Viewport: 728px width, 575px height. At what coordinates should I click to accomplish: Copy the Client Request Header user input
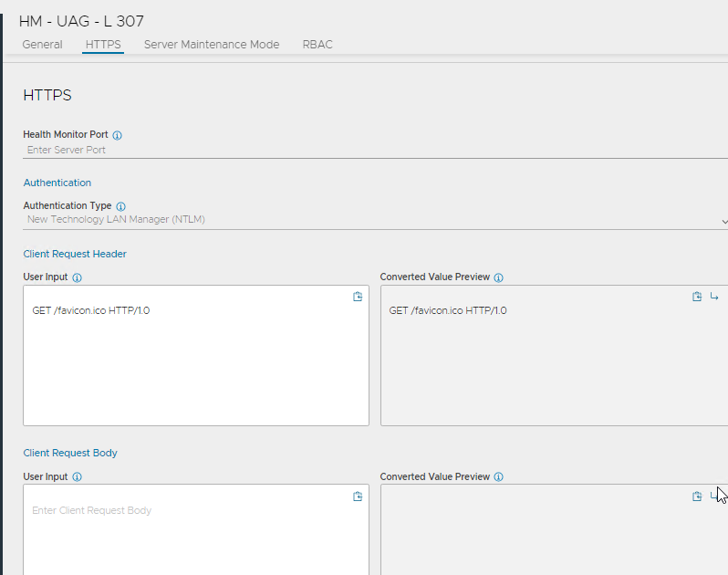click(x=358, y=297)
